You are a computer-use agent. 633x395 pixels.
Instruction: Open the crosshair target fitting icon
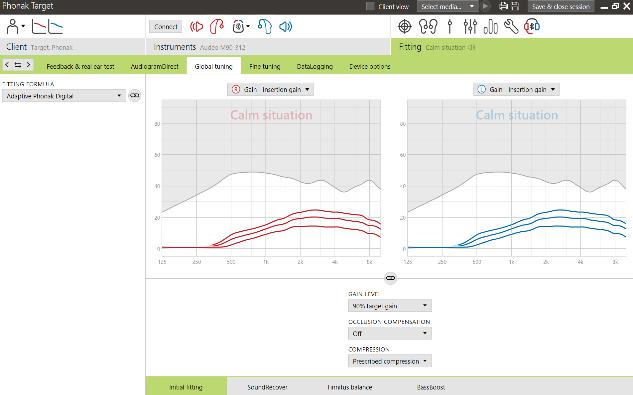[405, 27]
